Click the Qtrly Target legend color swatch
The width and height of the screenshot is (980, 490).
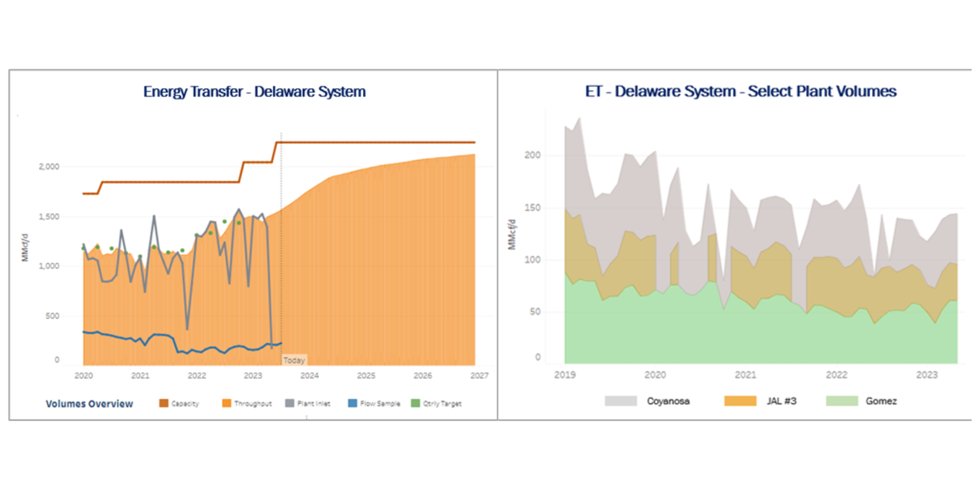(x=416, y=403)
